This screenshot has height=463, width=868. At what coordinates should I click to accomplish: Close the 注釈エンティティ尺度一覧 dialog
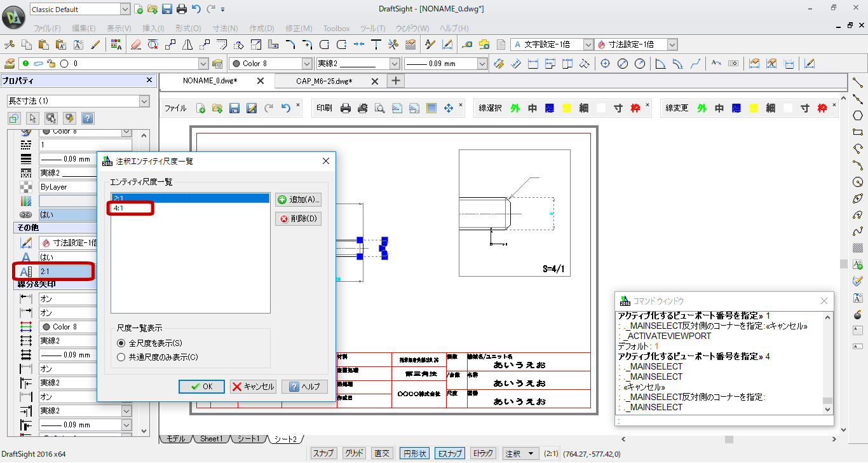click(x=326, y=161)
